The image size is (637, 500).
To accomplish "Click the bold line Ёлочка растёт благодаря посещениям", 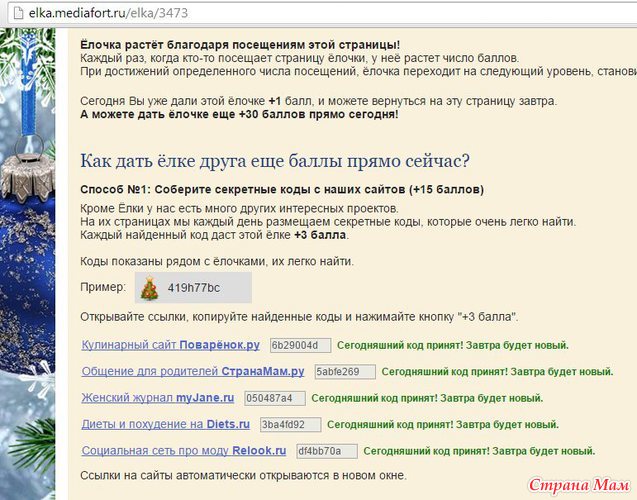I will 240,45.
